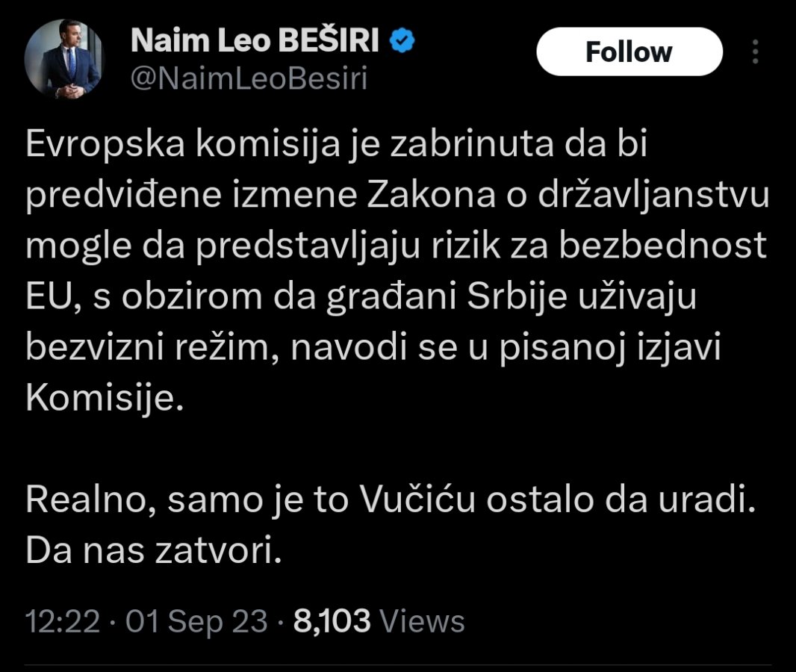This screenshot has height=672, width=796.
Task: Open the Naim Leo BEŠIRI display name
Action: pyautogui.click(x=255, y=43)
